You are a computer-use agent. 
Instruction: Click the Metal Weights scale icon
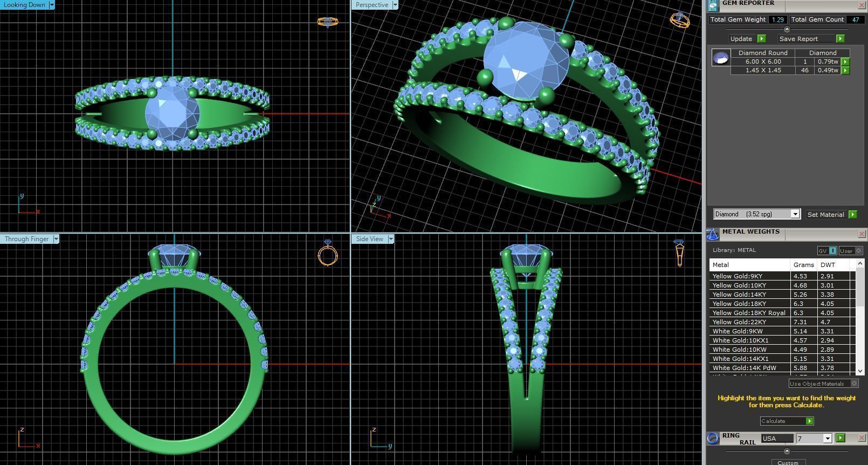tap(713, 234)
